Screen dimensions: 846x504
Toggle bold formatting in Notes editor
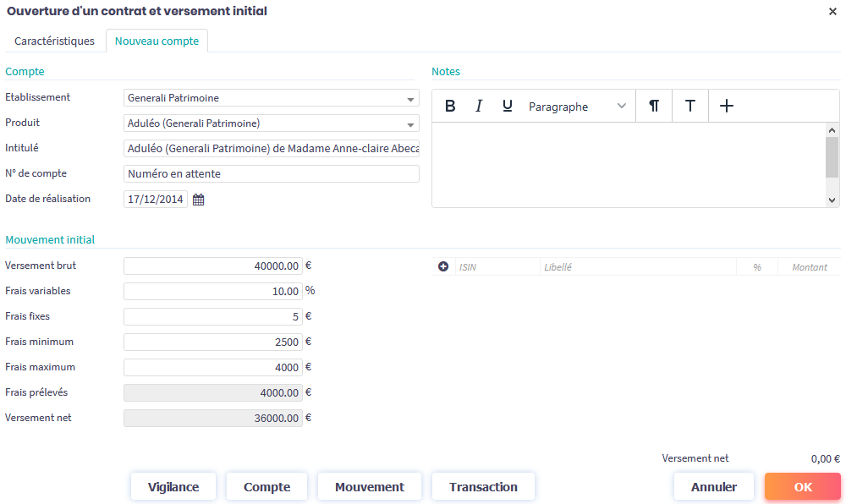click(450, 107)
